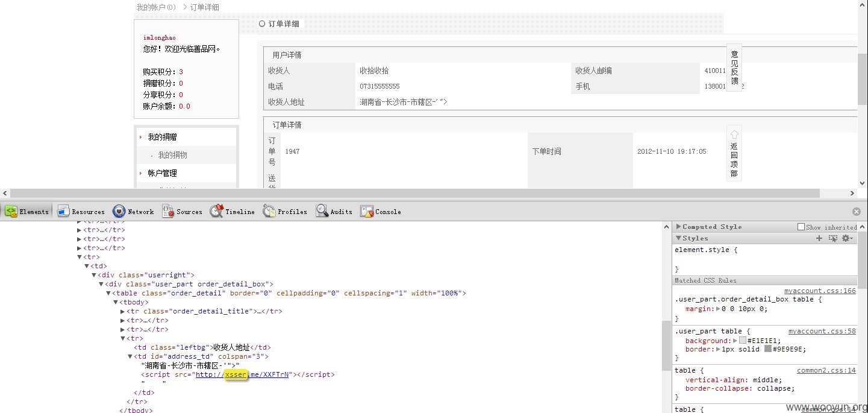Click the 购买积分 value 3
The width and height of the screenshot is (868, 413).
181,72
